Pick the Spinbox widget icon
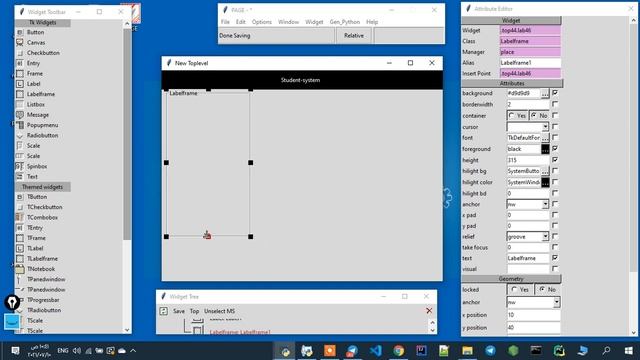 click(x=20, y=166)
